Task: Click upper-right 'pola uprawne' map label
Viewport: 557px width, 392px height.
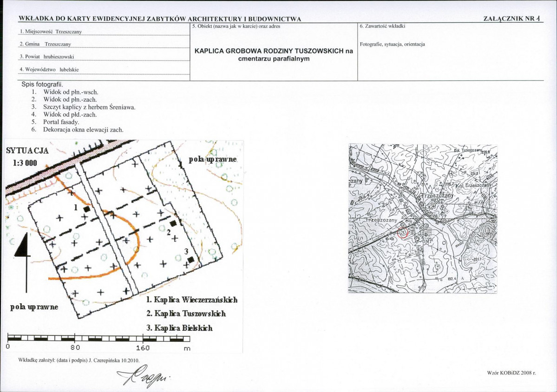Action: [212, 159]
